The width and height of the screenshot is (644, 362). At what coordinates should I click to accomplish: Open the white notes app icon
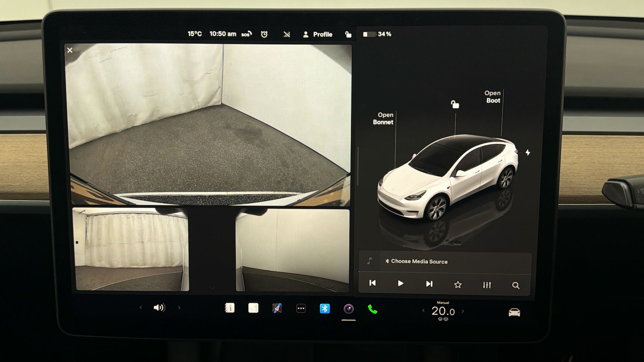[253, 308]
